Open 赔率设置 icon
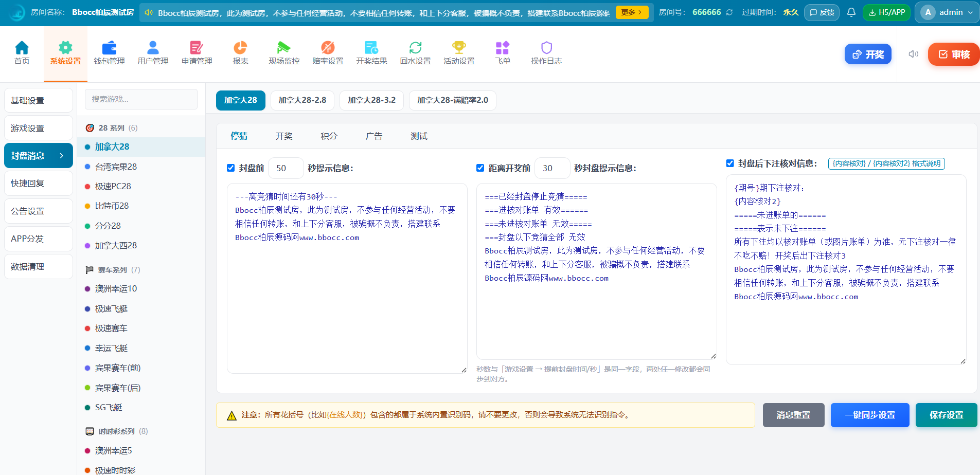Image resolution: width=980 pixels, height=475 pixels. click(328, 48)
